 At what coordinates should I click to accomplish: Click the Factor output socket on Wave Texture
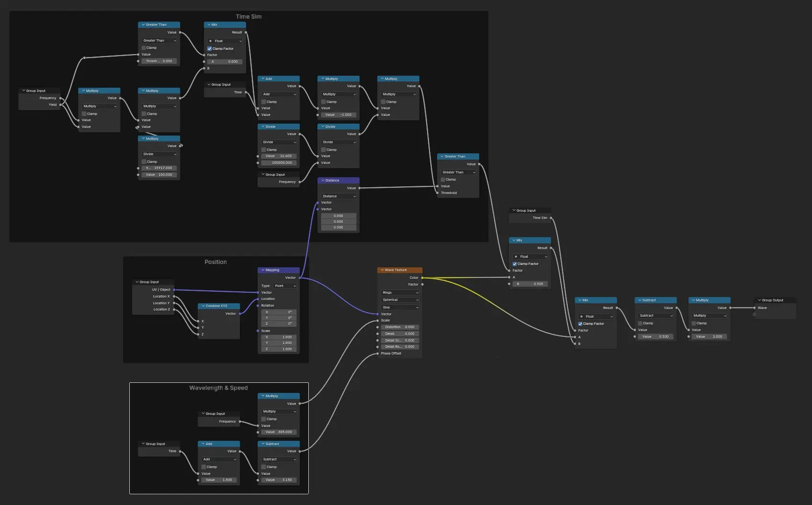pyautogui.click(x=422, y=285)
